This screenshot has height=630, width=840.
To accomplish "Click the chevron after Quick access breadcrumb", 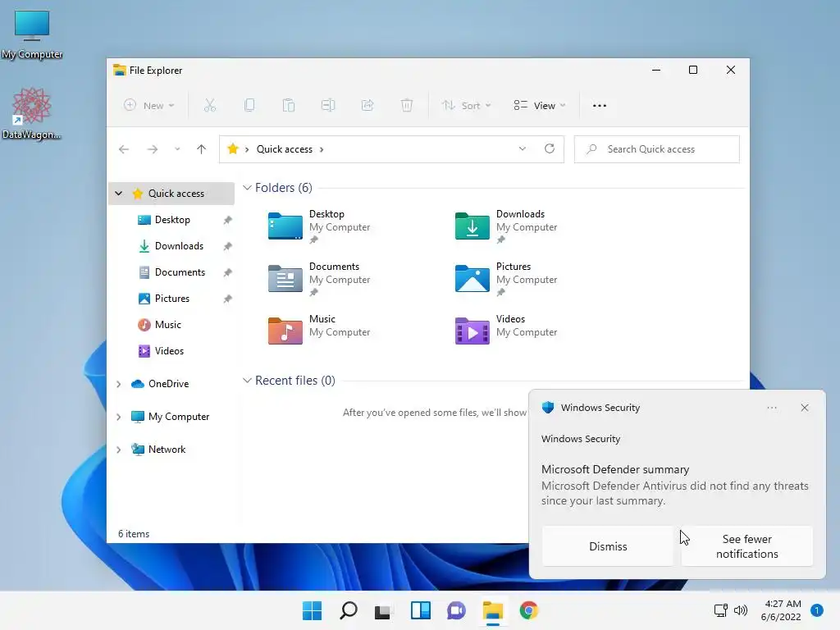I will [322, 149].
